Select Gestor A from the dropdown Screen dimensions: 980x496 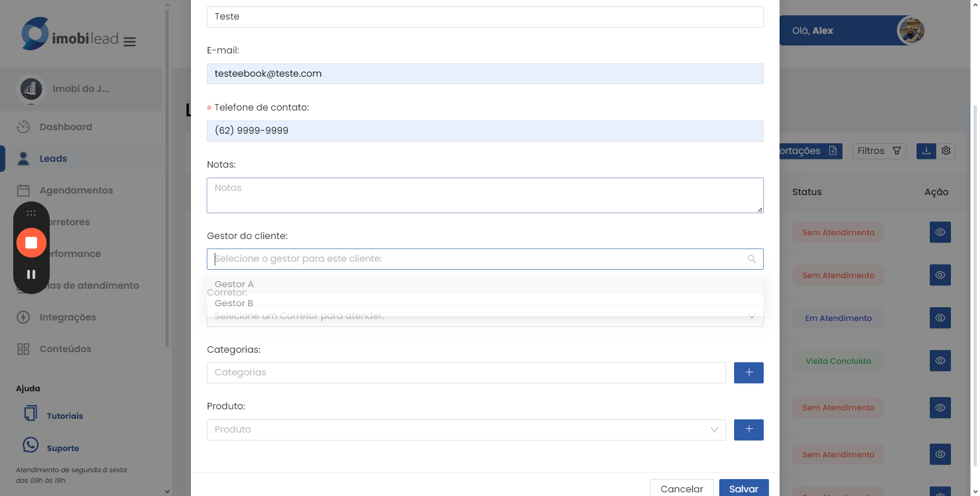tap(234, 284)
